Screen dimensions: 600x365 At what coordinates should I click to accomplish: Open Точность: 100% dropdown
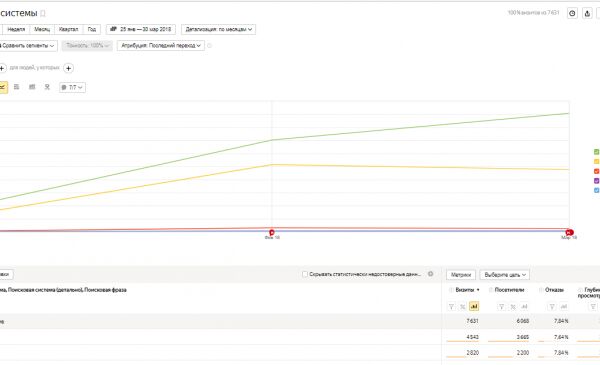pos(87,46)
